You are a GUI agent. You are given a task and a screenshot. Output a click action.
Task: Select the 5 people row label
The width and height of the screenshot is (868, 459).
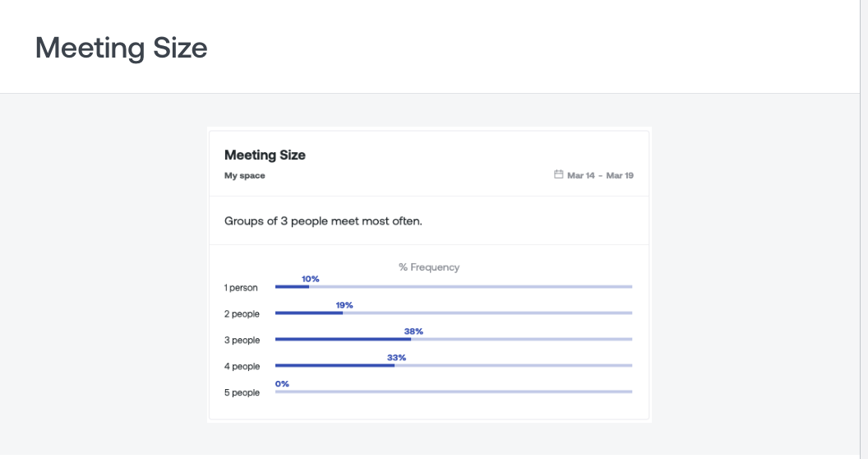(242, 392)
